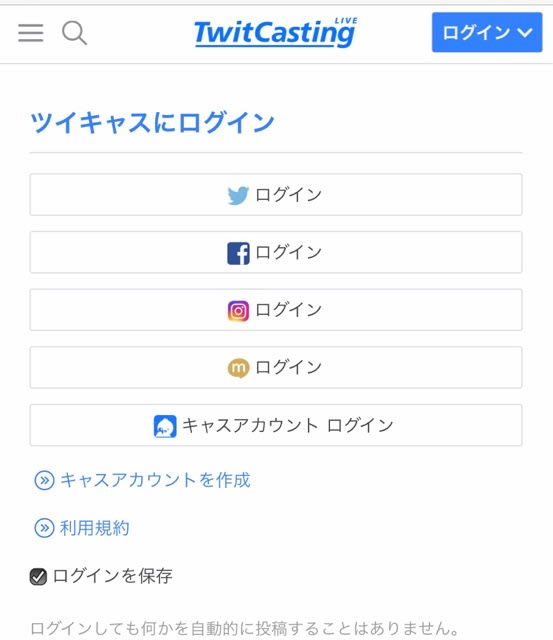553x640 pixels.
Task: Click the chevron arrow on ログイン button
Action: tap(525, 32)
